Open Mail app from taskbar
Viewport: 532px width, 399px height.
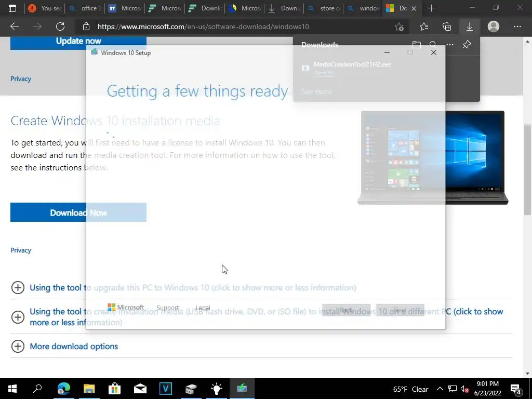coord(140,389)
